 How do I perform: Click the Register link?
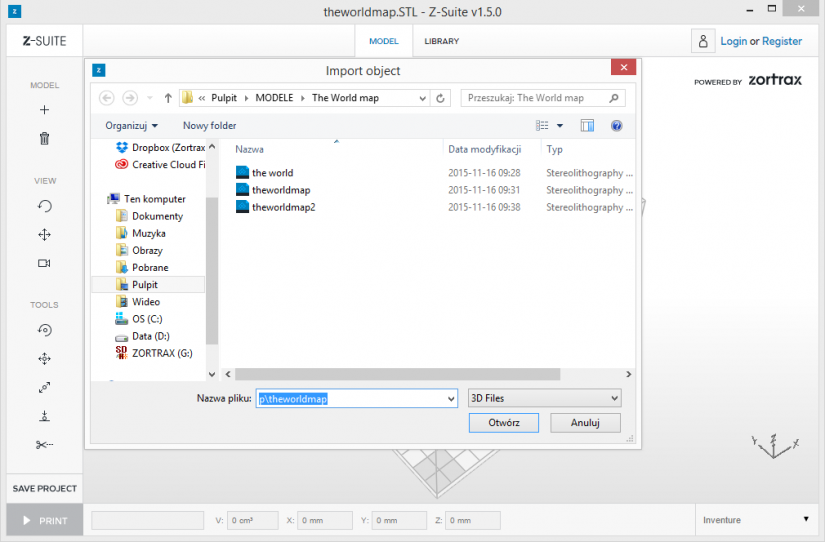pos(782,41)
